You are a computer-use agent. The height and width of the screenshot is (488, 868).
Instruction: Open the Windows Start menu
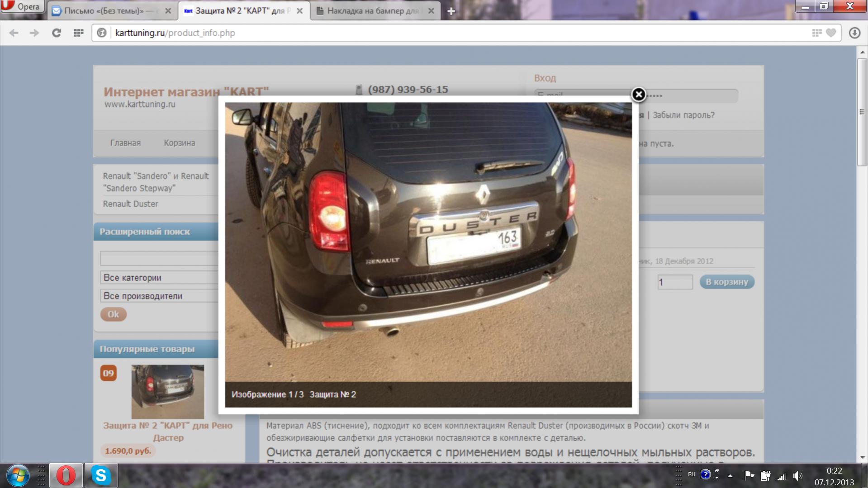[x=18, y=475]
